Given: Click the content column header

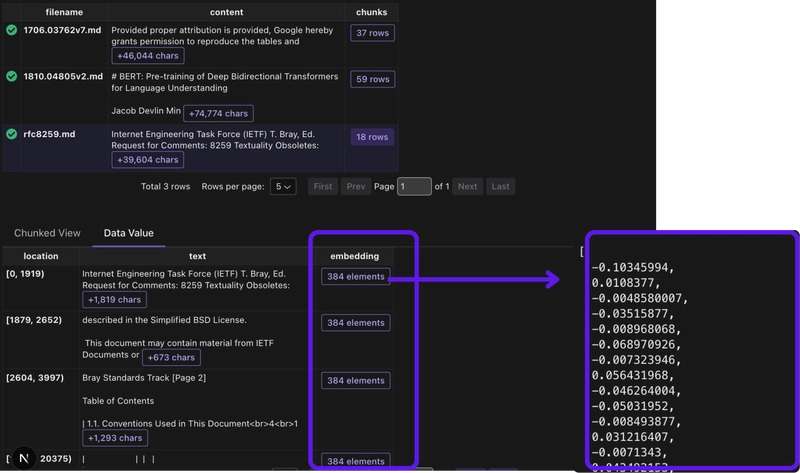Looking at the screenshot, I should click(227, 12).
